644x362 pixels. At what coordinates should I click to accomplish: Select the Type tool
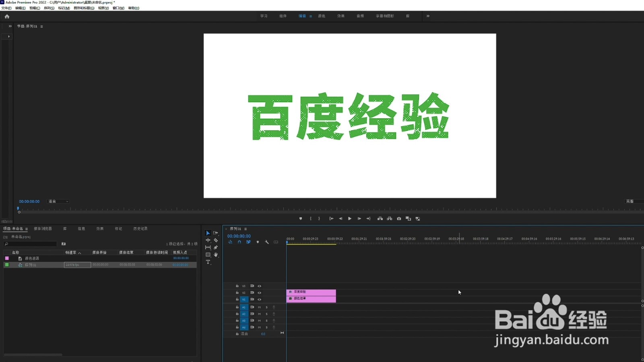pyautogui.click(x=208, y=262)
